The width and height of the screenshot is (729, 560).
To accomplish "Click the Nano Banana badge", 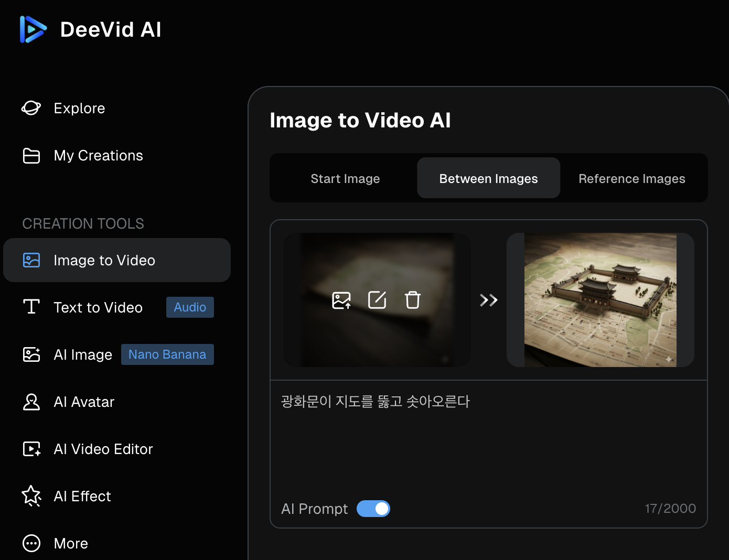I will [x=167, y=354].
